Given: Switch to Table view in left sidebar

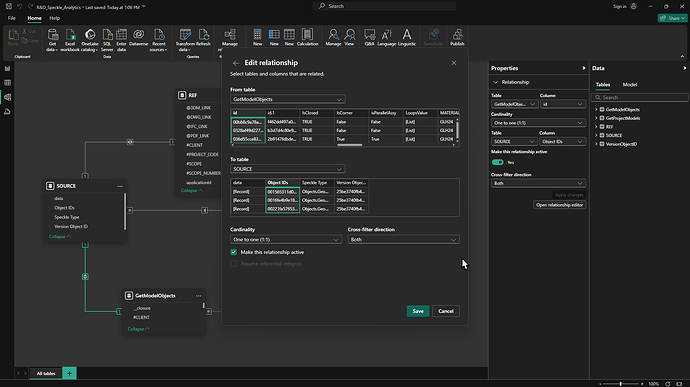Looking at the screenshot, I should (7, 83).
